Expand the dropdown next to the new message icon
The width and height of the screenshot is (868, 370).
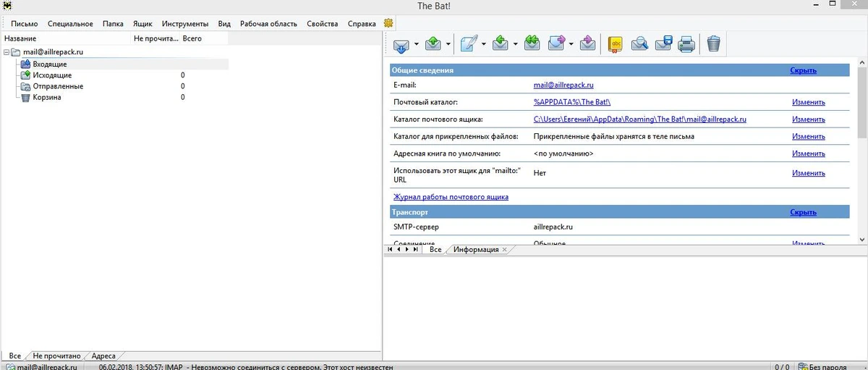click(x=483, y=45)
